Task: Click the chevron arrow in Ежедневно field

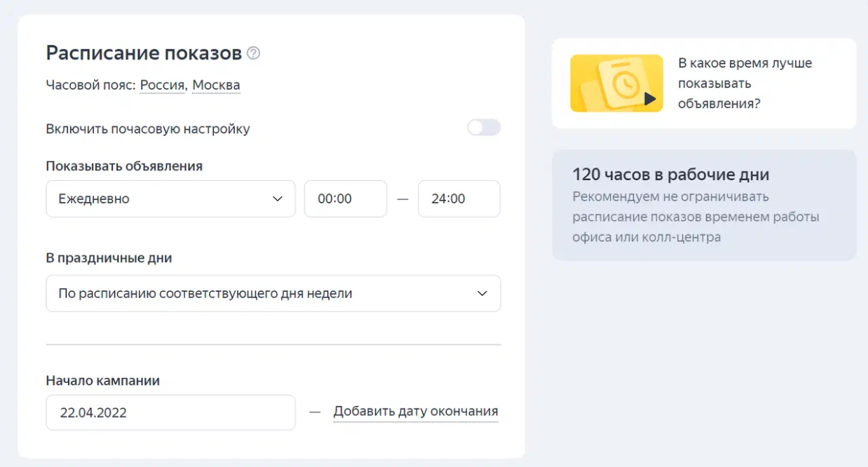Action: pyautogui.click(x=277, y=199)
